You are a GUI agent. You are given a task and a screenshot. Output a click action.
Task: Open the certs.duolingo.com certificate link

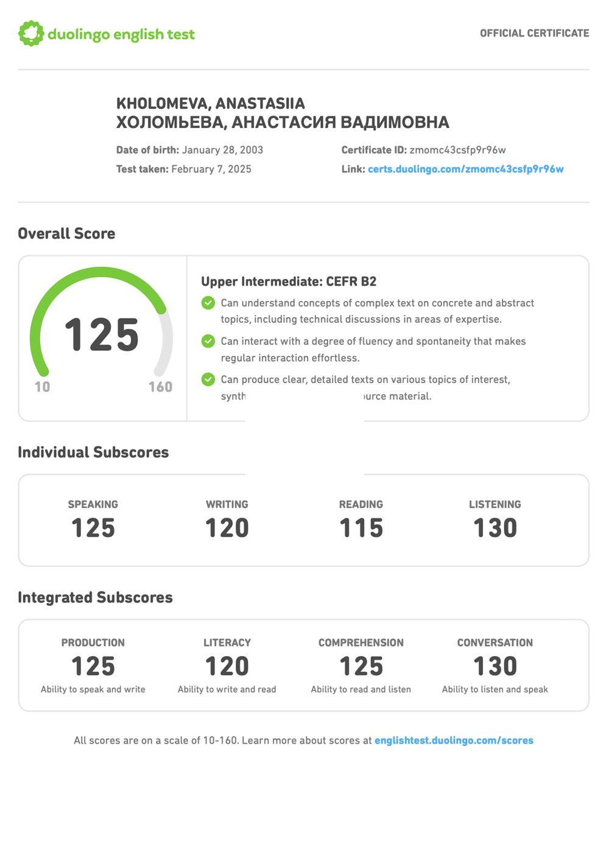(465, 169)
